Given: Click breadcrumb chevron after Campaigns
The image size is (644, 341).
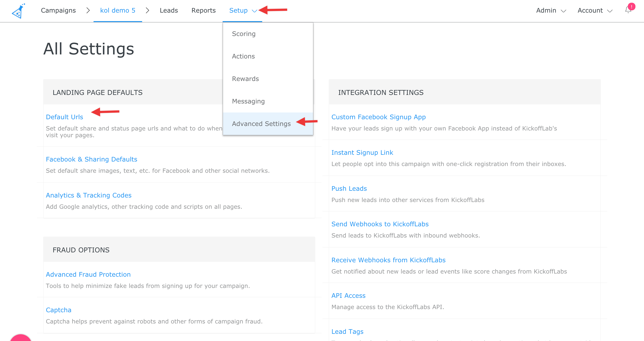Looking at the screenshot, I should 88,11.
